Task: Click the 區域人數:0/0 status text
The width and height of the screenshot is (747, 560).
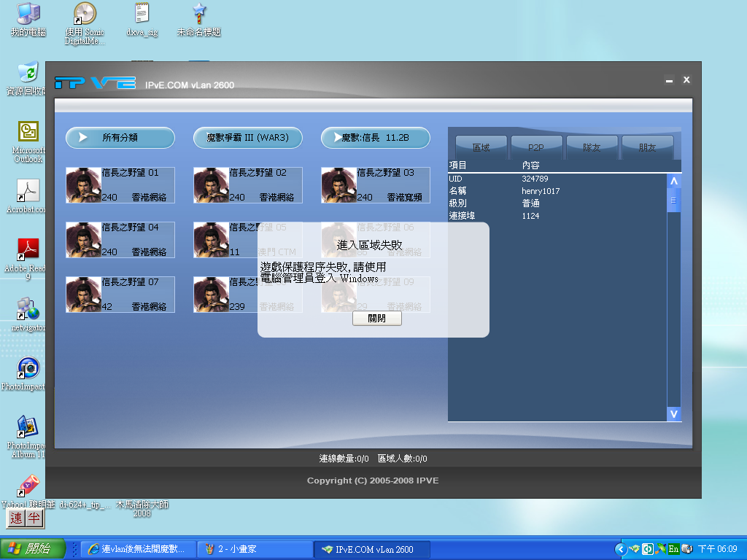Action: [x=403, y=459]
